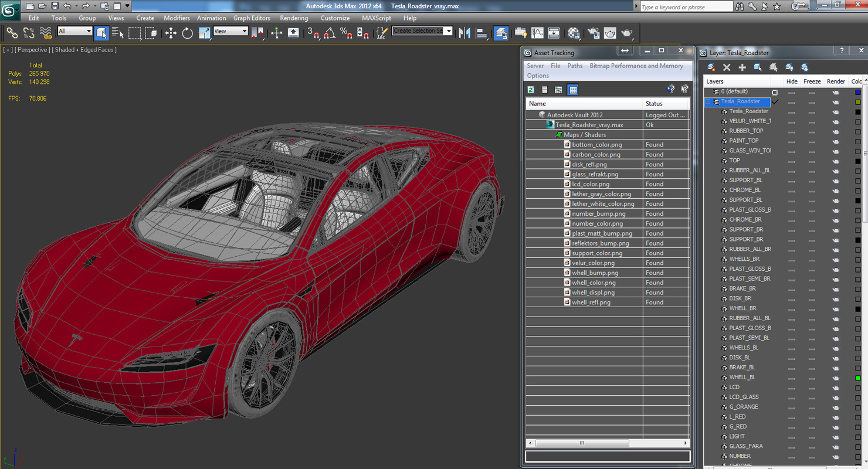The image size is (868, 469).
Task: Activate the Select and Scale tool
Action: click(204, 33)
